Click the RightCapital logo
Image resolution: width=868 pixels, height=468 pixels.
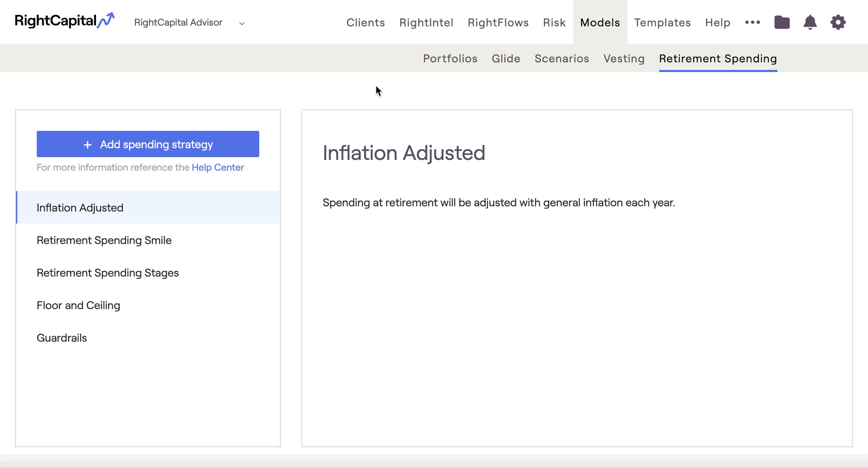(65, 21)
